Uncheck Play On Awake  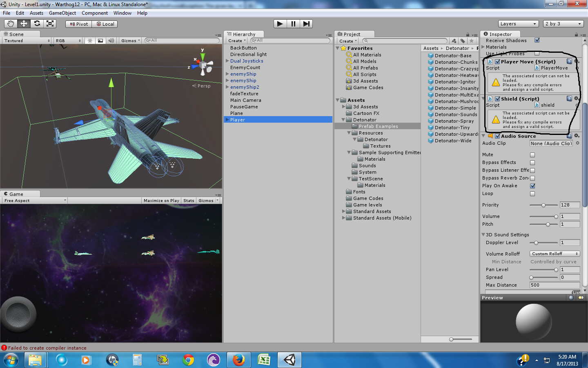click(532, 186)
